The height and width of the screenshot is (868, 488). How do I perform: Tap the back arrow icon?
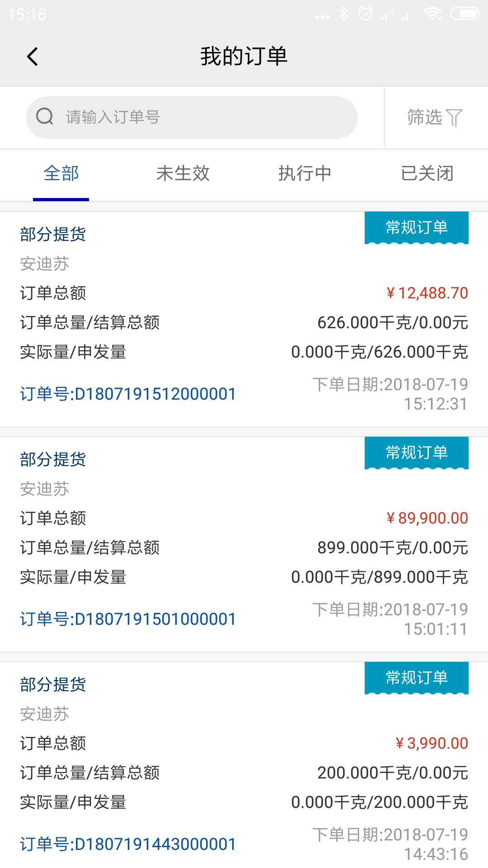(x=33, y=57)
